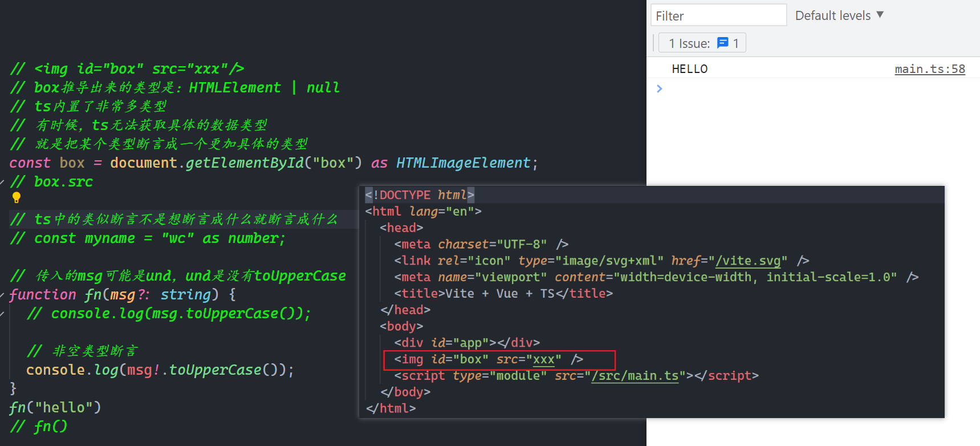Click the fn("hello") call line
The width and height of the screenshot is (980, 446).
[55, 407]
